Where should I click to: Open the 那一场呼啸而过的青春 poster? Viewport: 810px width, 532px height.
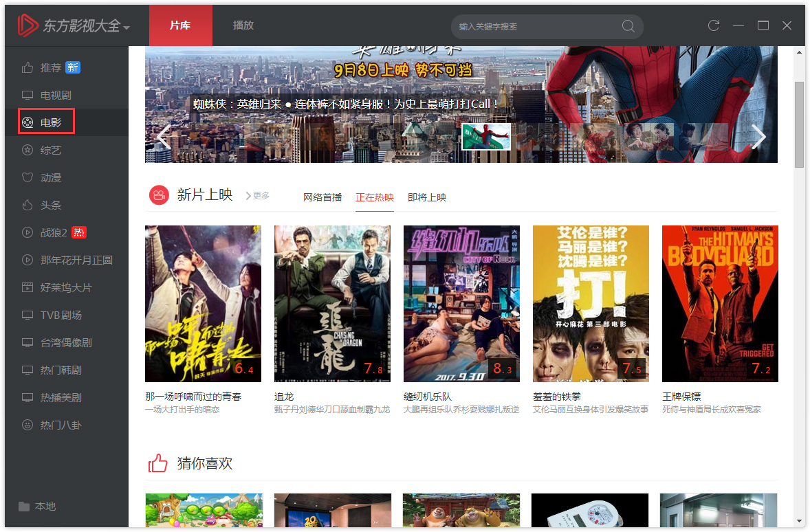point(203,304)
